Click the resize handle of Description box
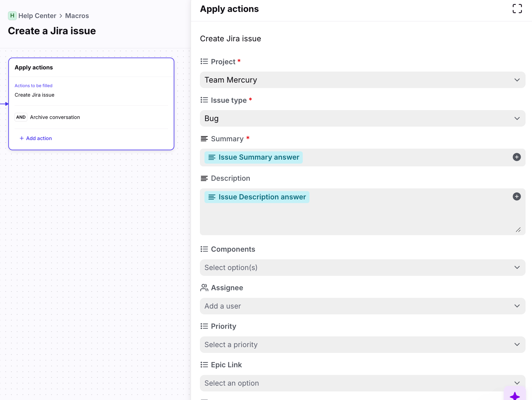532x400 pixels. (518, 230)
